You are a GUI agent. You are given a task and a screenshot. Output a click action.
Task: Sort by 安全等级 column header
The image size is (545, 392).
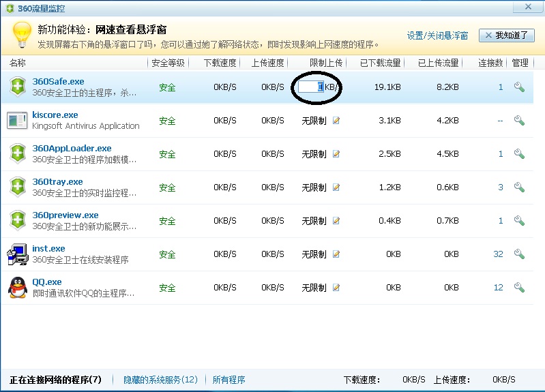coord(168,63)
